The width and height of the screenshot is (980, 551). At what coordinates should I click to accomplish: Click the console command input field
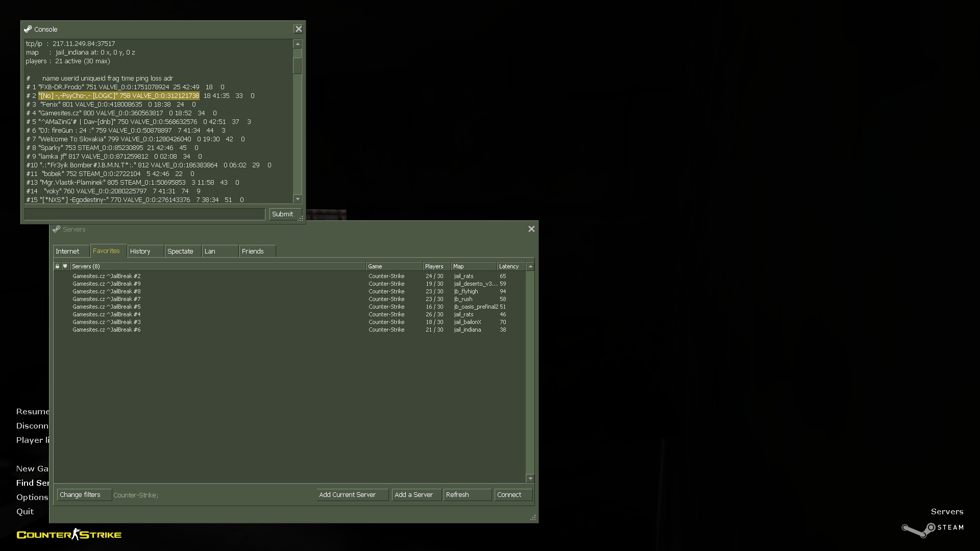[145, 214]
